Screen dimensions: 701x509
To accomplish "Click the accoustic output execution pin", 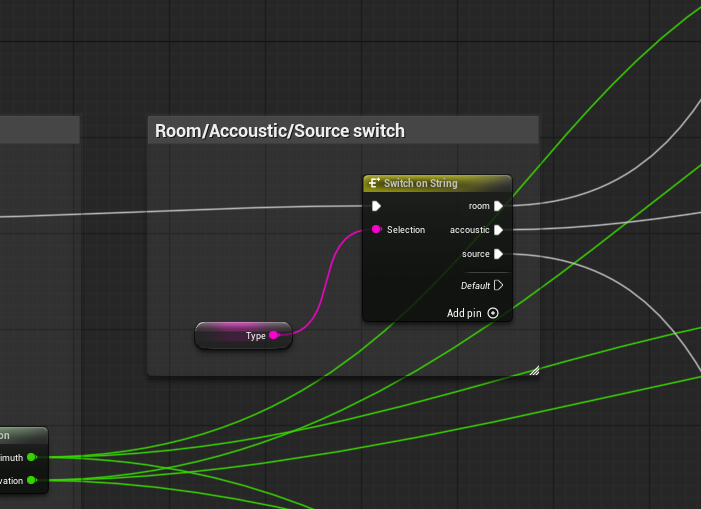I will pyautogui.click(x=498, y=230).
